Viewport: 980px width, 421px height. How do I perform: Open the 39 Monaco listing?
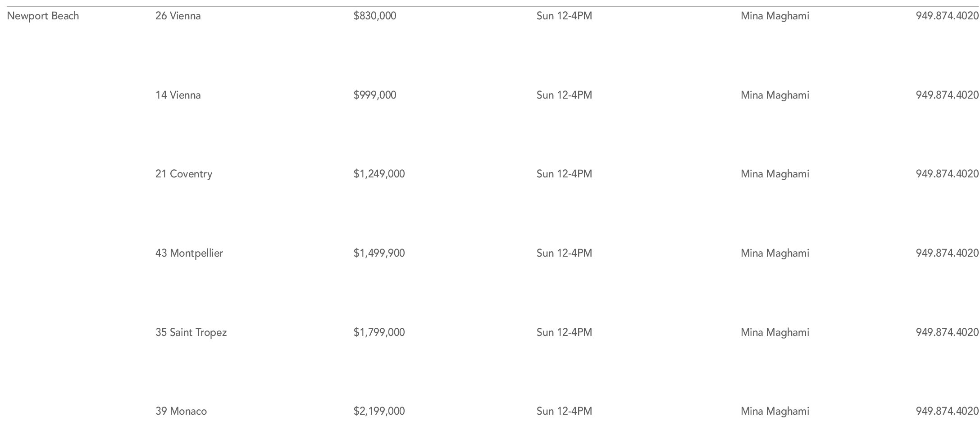181,411
